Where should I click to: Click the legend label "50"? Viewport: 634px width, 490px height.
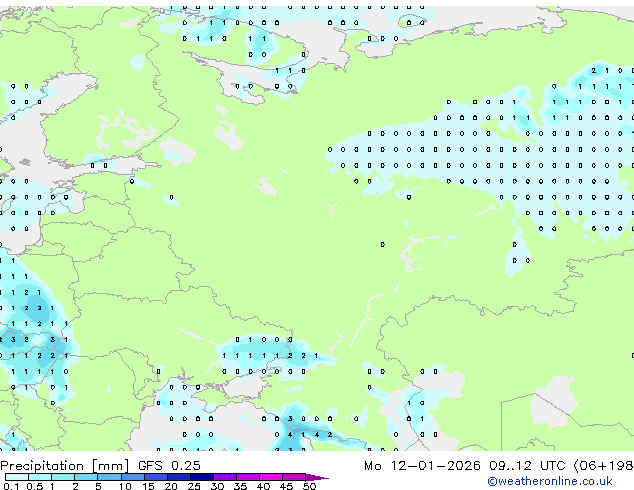click(x=309, y=486)
